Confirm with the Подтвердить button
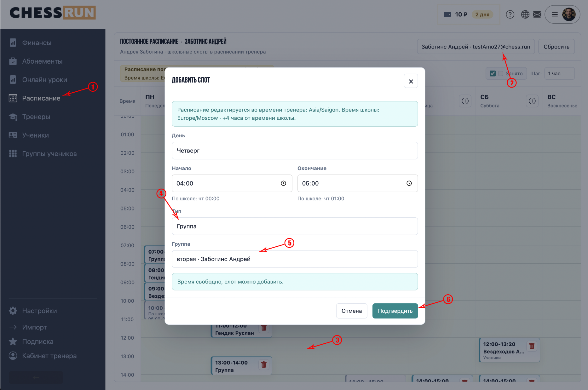This screenshot has width=588, height=390. [x=395, y=311]
